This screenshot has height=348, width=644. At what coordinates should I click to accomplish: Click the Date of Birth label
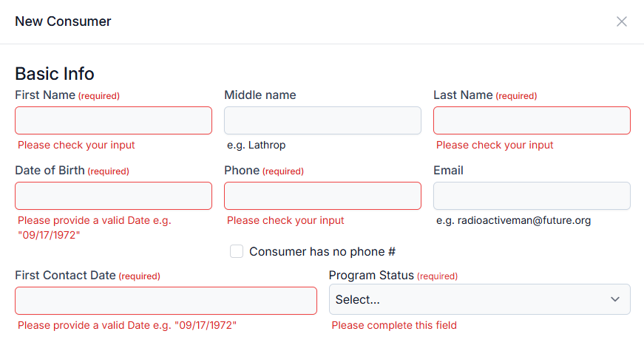pyautogui.click(x=50, y=170)
